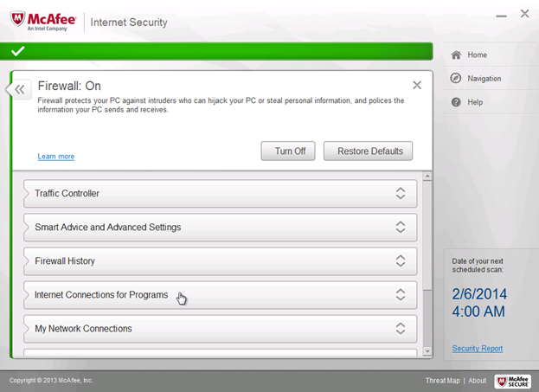Screen dimensions: 539x392
Task: Click the scrollbar down arrow in settings list
Action: click(x=427, y=351)
